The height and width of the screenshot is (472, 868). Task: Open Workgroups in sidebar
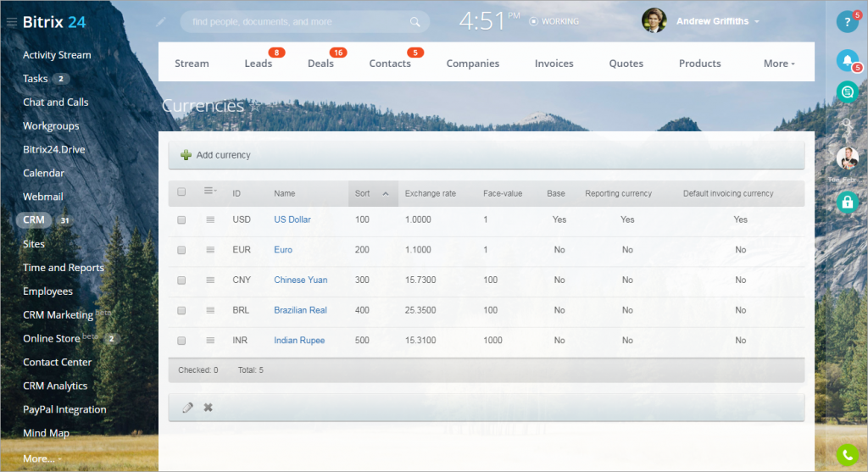51,126
